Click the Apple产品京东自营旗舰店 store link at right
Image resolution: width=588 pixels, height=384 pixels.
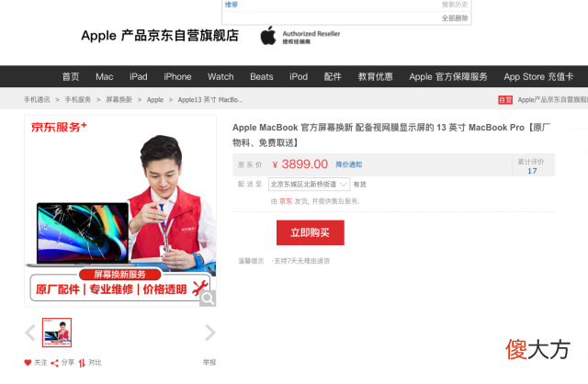(553, 100)
